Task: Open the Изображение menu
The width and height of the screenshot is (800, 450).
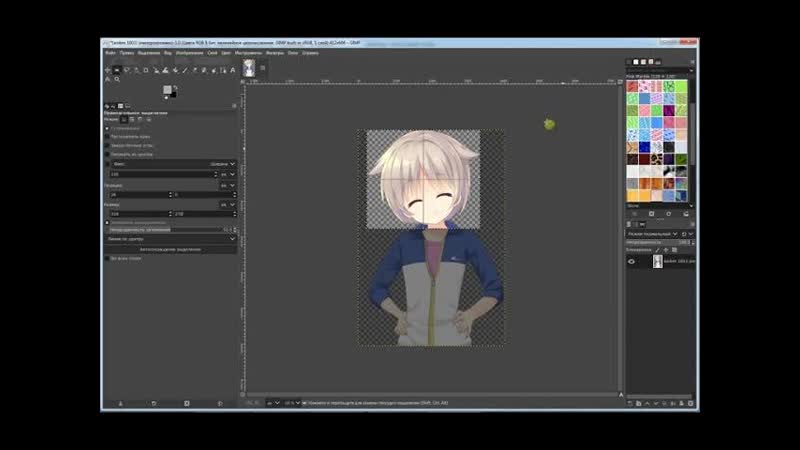Action: [189, 53]
